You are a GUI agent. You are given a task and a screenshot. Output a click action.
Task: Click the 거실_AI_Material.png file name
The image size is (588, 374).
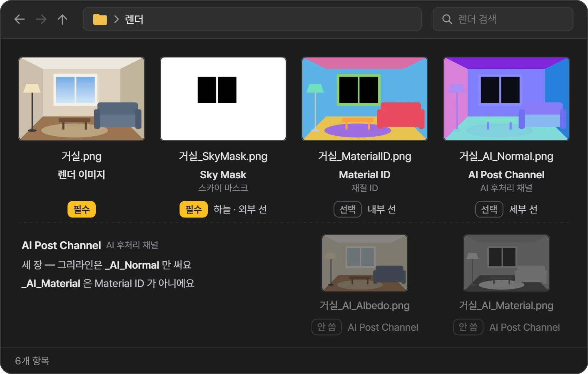(506, 305)
